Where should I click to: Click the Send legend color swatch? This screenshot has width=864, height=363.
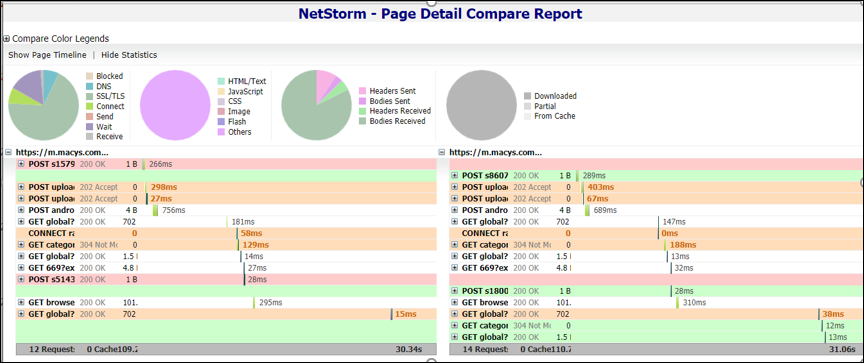[89, 117]
